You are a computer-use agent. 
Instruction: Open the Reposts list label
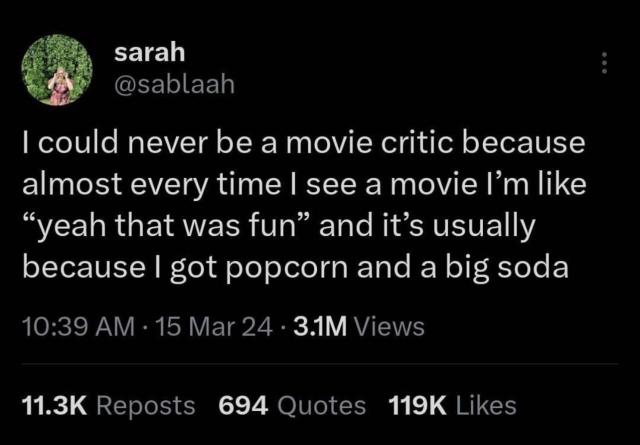145,407
